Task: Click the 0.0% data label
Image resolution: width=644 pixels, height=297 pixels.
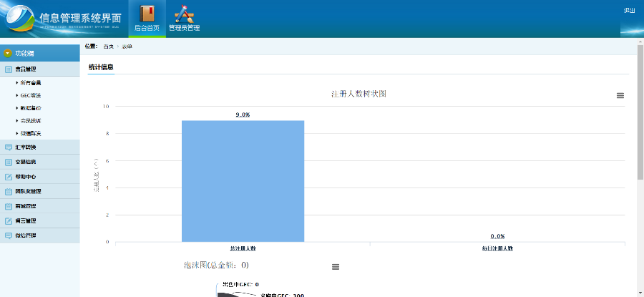Action: tap(497, 236)
